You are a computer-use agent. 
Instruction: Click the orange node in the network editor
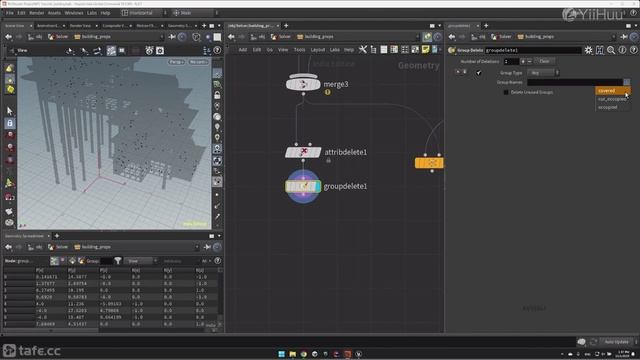click(x=429, y=163)
